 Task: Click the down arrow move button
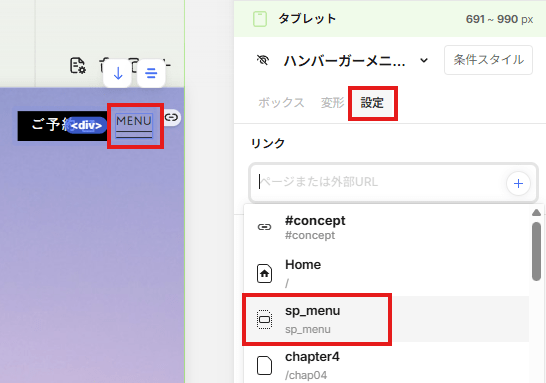pyautogui.click(x=118, y=73)
